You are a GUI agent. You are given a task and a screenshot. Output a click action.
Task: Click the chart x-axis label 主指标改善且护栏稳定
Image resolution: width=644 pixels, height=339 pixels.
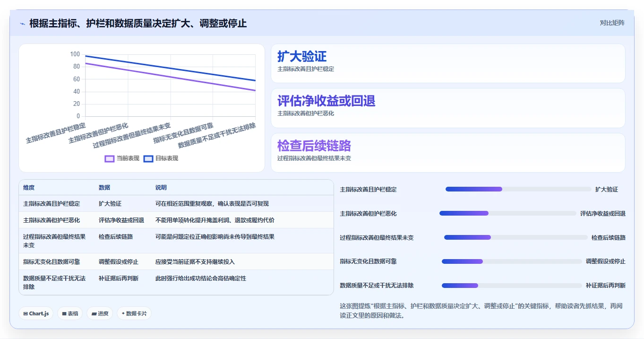click(56, 133)
